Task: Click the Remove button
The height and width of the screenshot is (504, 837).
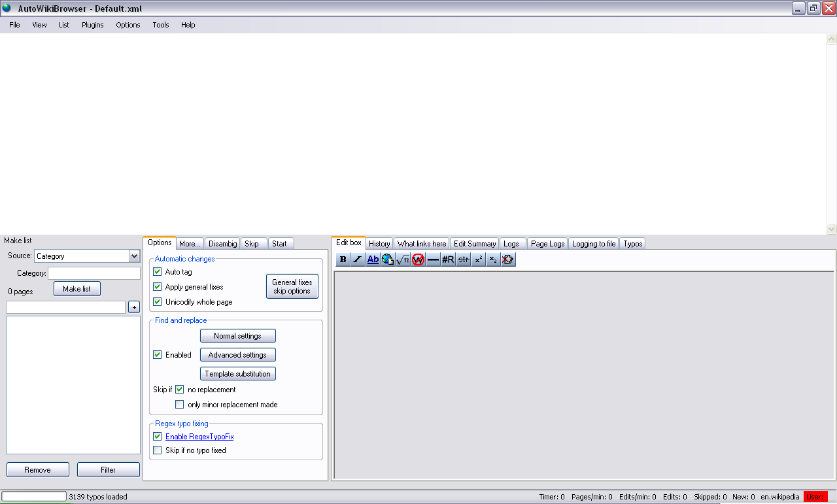Action: tap(37, 469)
